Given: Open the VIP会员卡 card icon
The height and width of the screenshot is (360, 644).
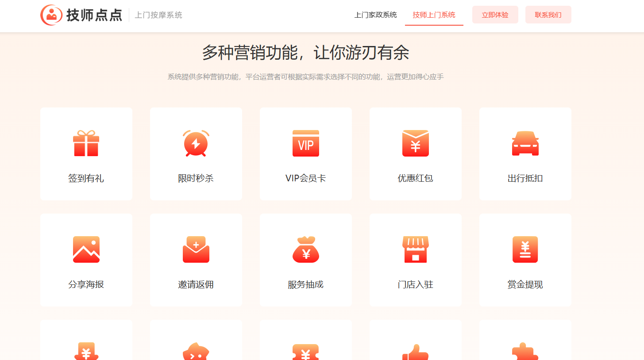Looking at the screenshot, I should [305, 143].
